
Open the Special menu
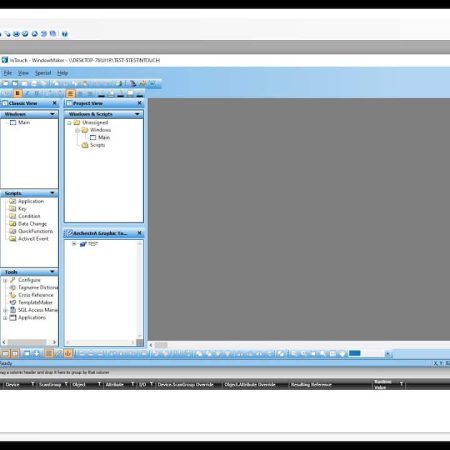(x=43, y=73)
